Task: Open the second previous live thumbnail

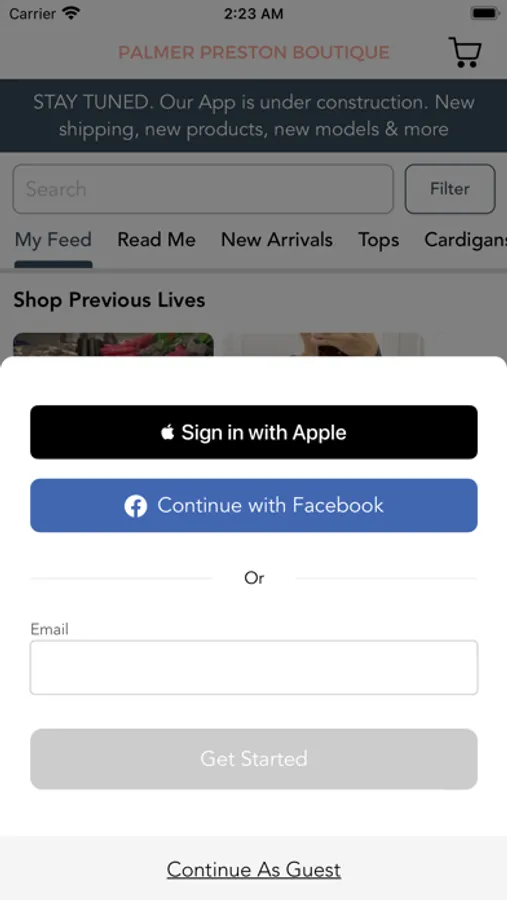Action: pos(323,344)
